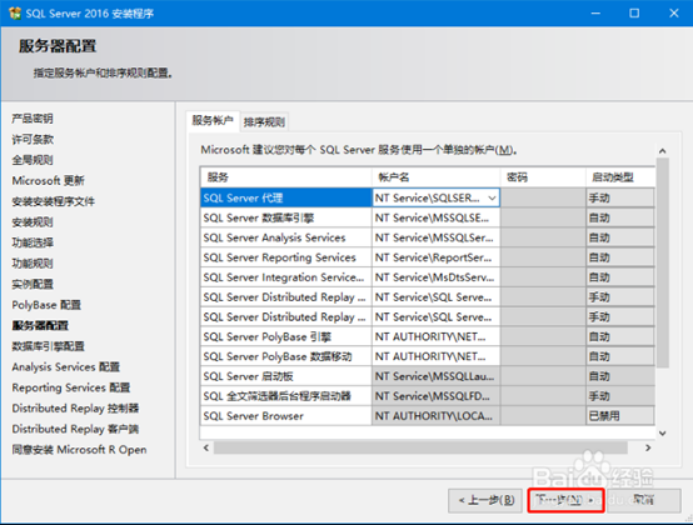
Task: Click startup type 自动 for PolyBase 引擎
Action: (620, 337)
